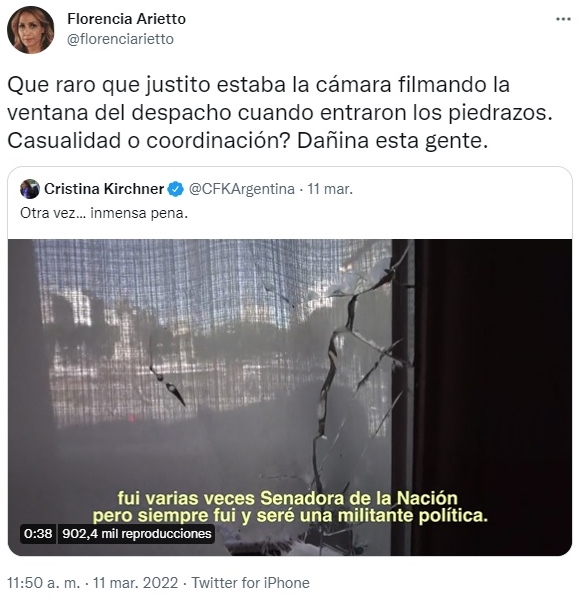Click Cristina Kirchner's small avatar
This screenshot has height=598, width=579.
(x=30, y=189)
